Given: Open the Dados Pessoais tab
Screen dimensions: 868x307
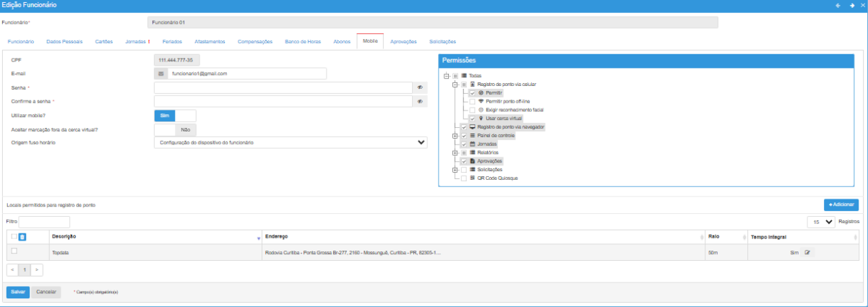Looking at the screenshot, I should [64, 41].
